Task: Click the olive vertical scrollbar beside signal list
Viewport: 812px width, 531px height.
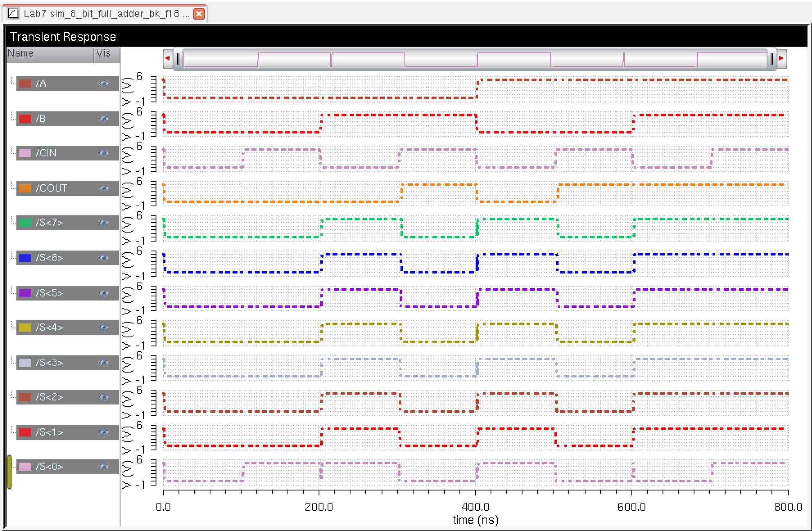Action: click(x=9, y=472)
